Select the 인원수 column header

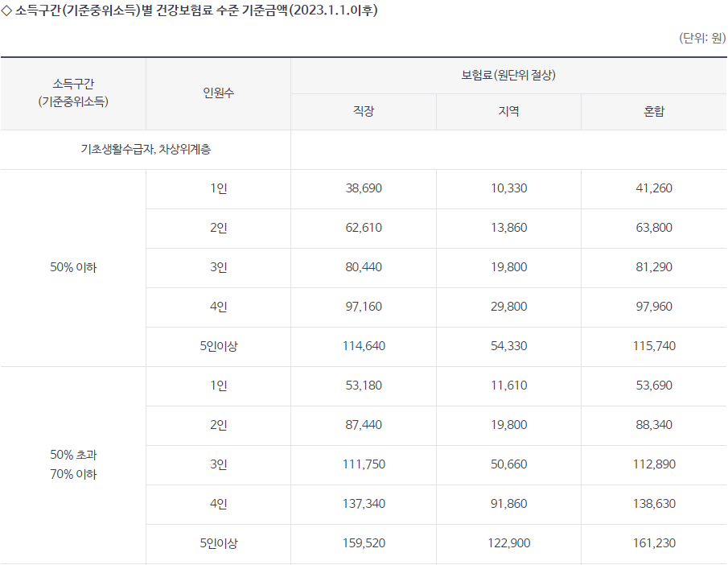[x=217, y=94]
